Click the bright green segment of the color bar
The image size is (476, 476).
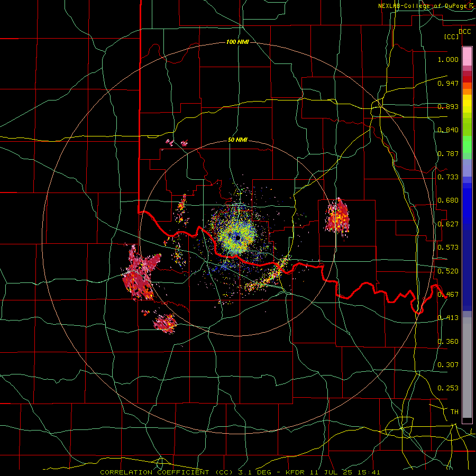(467, 144)
